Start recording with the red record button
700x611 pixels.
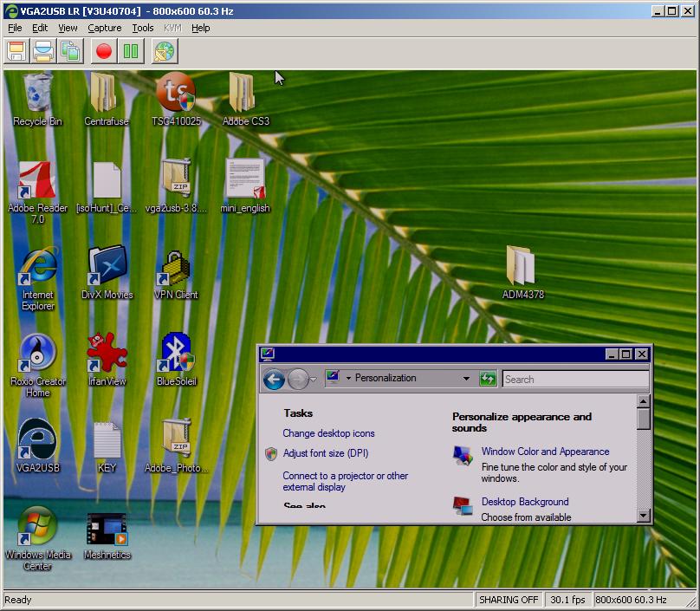click(x=104, y=51)
